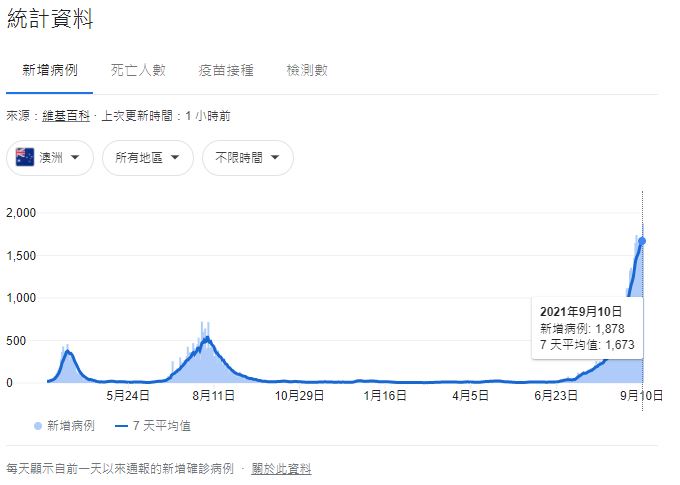Open the 澳洲 country dropdown
Image resolution: width=680 pixels, height=485 pixels.
click(50, 157)
